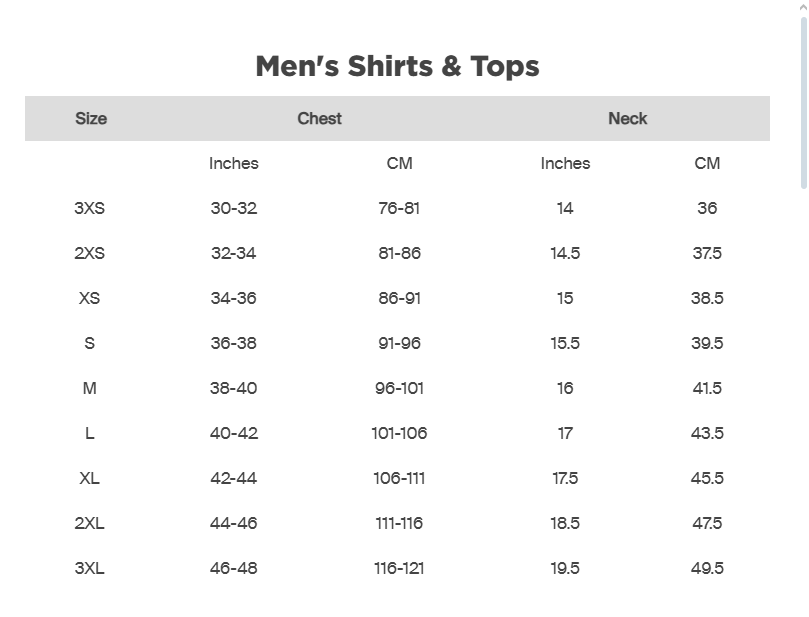Click the Neck column header
Image resolution: width=809 pixels, height=617 pixels.
[627, 118]
